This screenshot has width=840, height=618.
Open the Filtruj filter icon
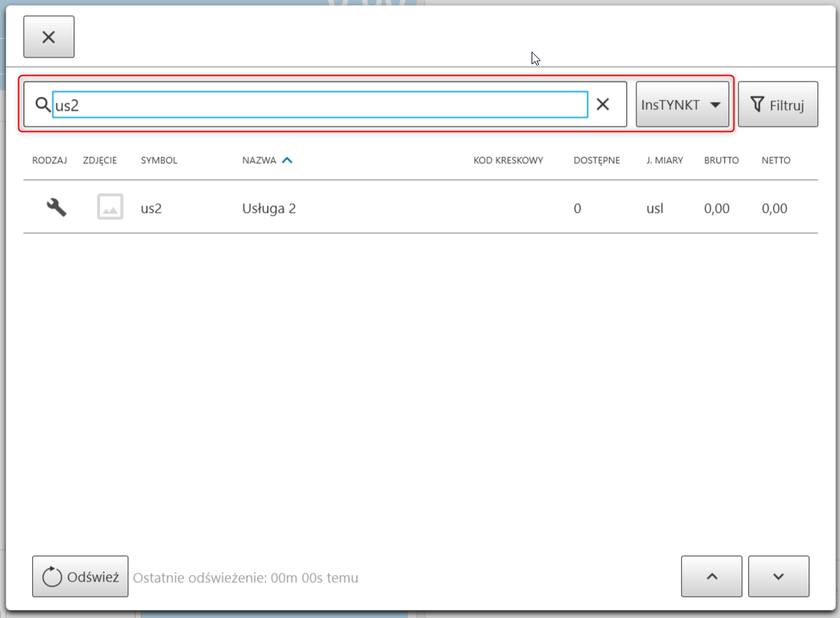[x=758, y=103]
